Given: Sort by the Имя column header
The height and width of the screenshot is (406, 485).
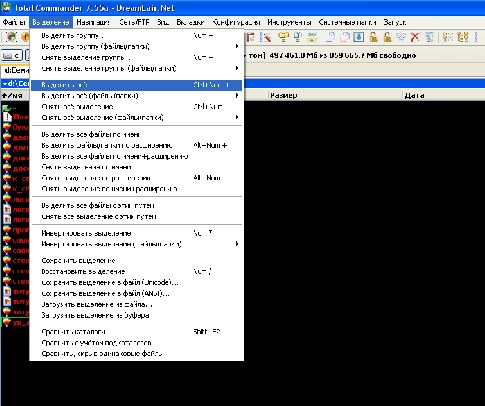Looking at the screenshot, I should tap(15, 96).
